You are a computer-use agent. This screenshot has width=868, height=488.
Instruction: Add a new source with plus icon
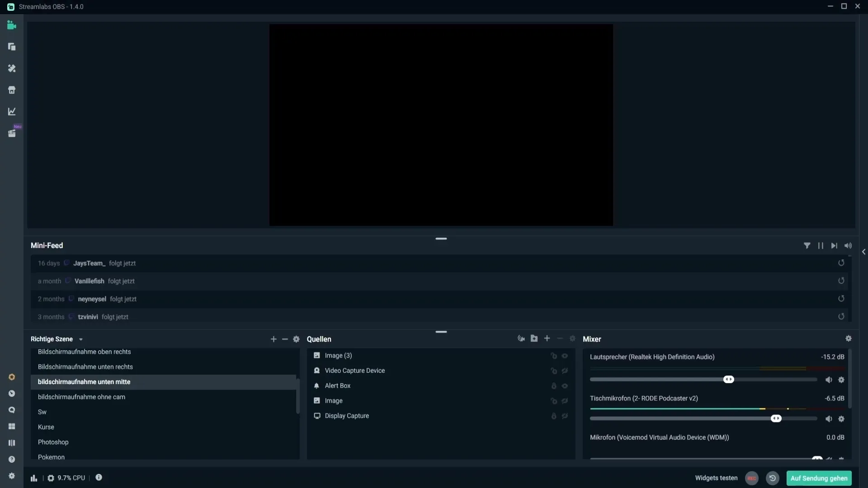[x=547, y=338]
